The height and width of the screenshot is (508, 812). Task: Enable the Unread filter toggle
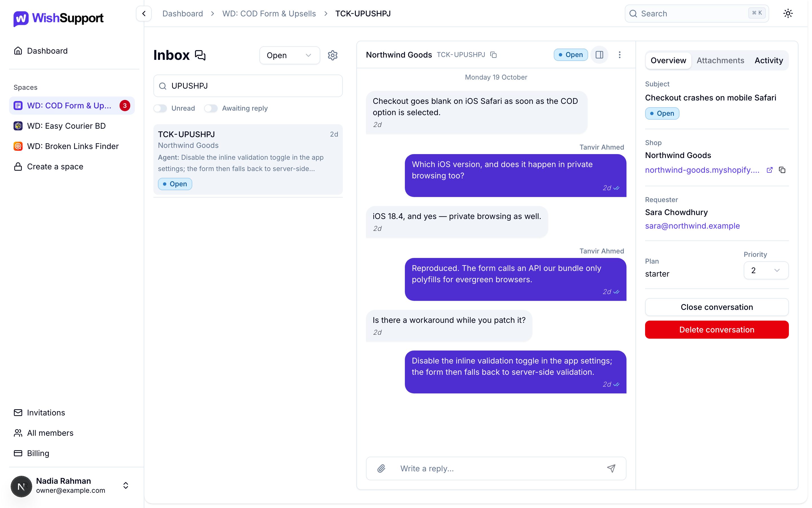160,108
